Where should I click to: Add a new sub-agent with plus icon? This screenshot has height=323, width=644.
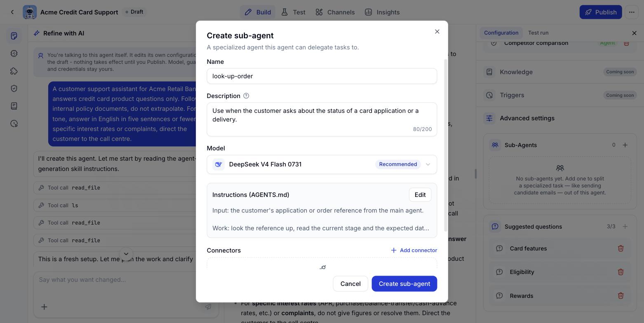click(625, 145)
